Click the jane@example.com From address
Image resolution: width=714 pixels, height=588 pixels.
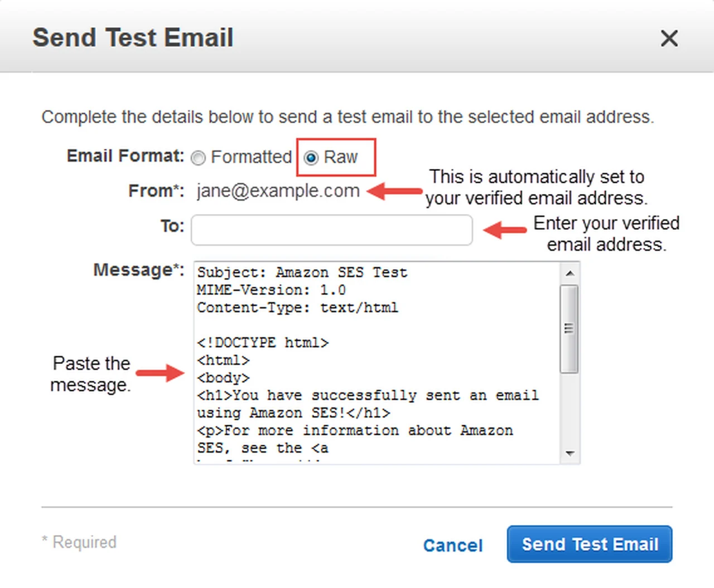pos(278,191)
